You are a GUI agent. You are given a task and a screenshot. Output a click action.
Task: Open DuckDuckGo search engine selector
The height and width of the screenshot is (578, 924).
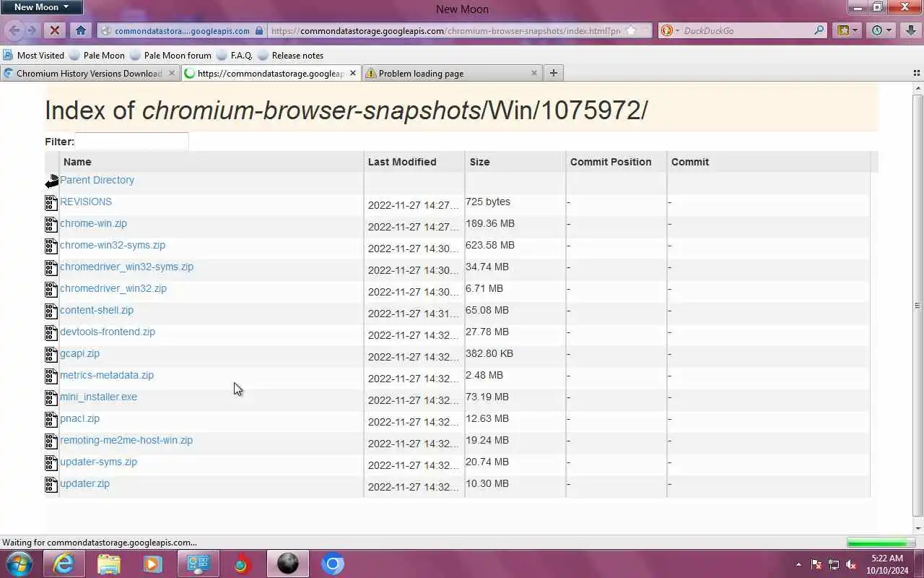pos(669,31)
